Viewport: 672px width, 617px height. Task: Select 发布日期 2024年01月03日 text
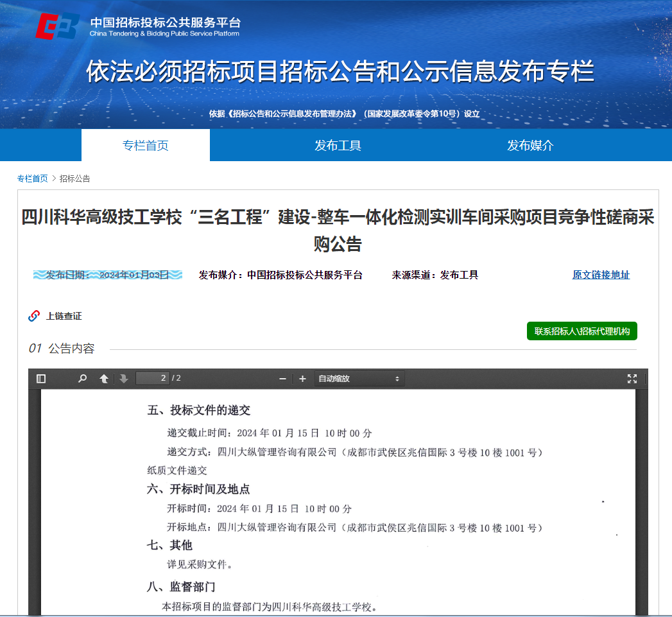click(x=108, y=275)
